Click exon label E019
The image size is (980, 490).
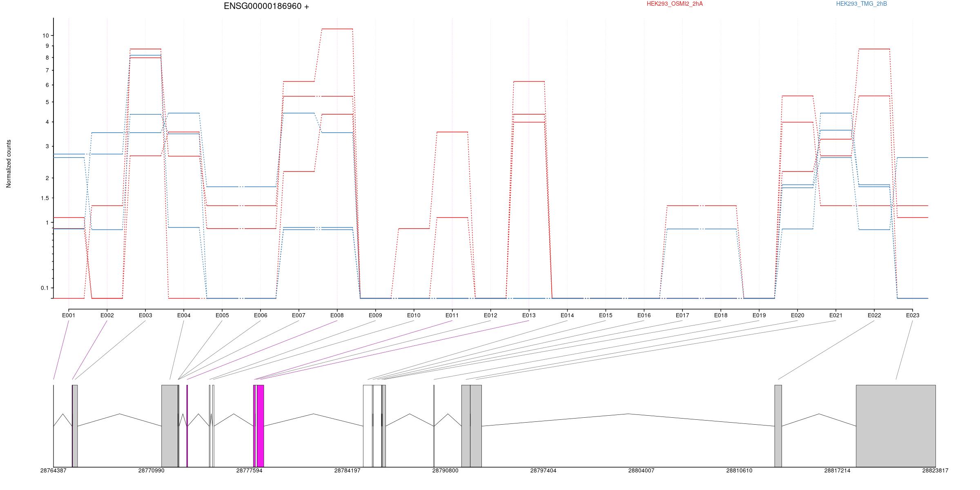click(759, 315)
